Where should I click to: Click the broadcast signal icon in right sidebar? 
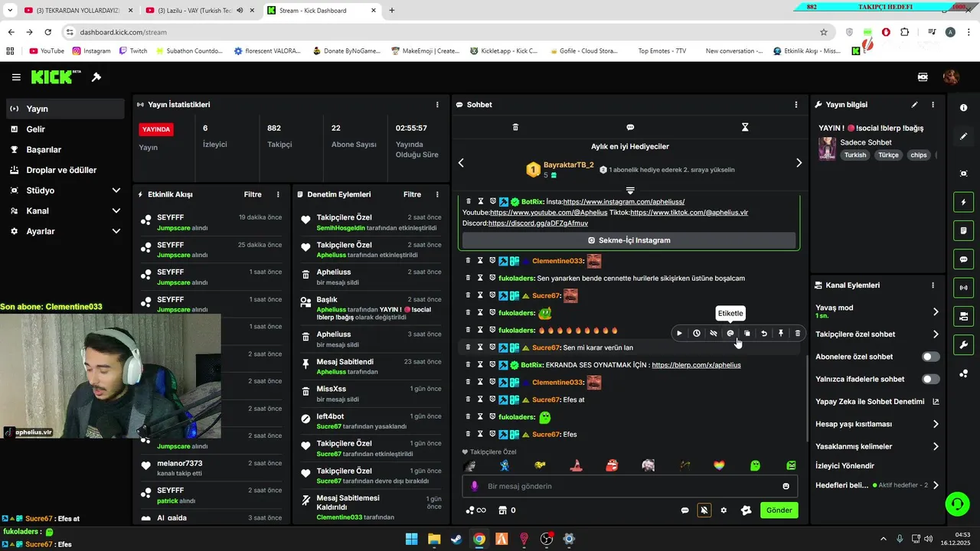[x=963, y=288]
